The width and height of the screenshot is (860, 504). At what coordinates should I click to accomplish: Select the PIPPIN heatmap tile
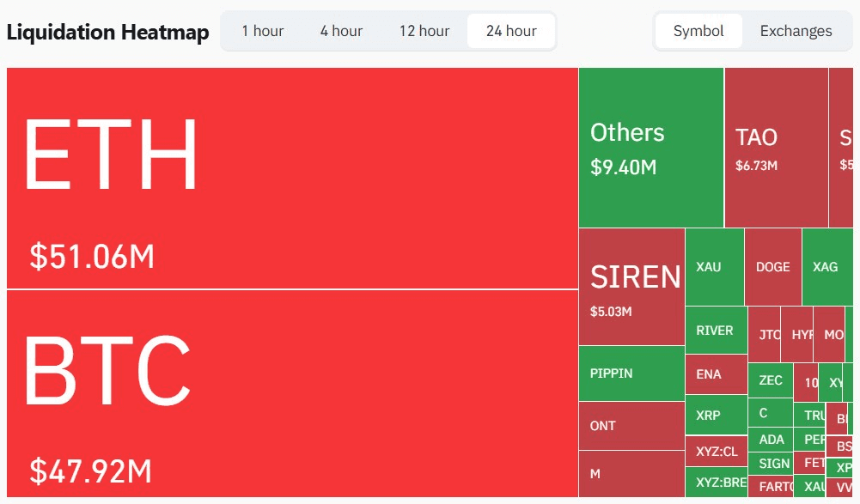click(x=631, y=373)
